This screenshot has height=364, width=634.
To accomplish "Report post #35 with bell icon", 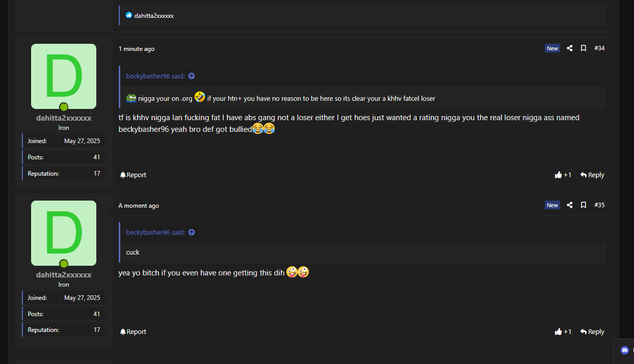I will point(133,331).
